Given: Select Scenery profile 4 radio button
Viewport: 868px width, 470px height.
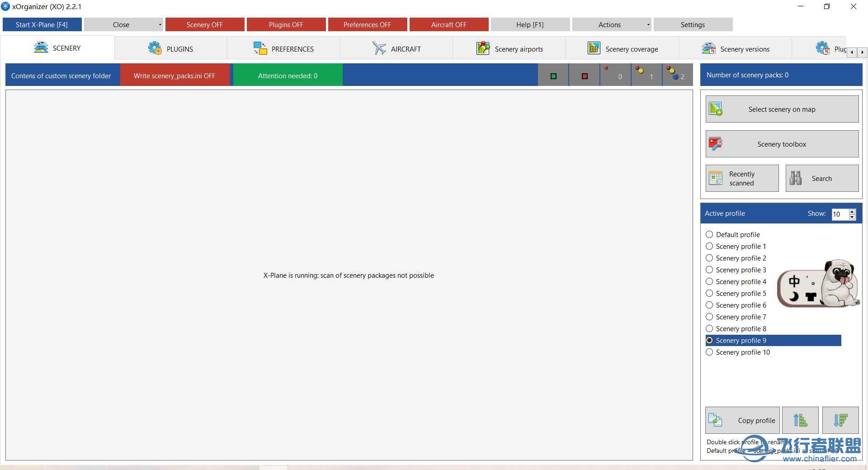Looking at the screenshot, I should (x=709, y=281).
